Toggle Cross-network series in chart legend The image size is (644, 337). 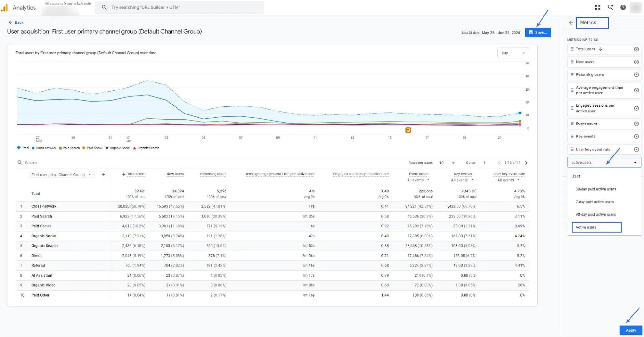click(x=44, y=148)
